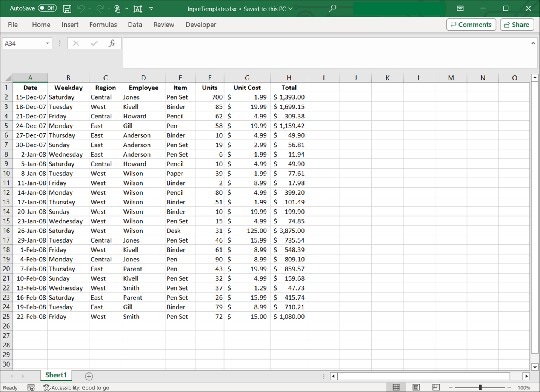Image resolution: width=540 pixels, height=392 pixels.
Task: Select Normal view button in status bar
Action: coord(396,387)
